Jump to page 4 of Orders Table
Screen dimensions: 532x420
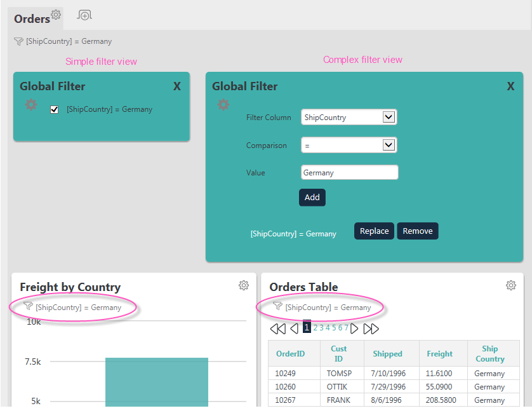pyautogui.click(x=328, y=328)
